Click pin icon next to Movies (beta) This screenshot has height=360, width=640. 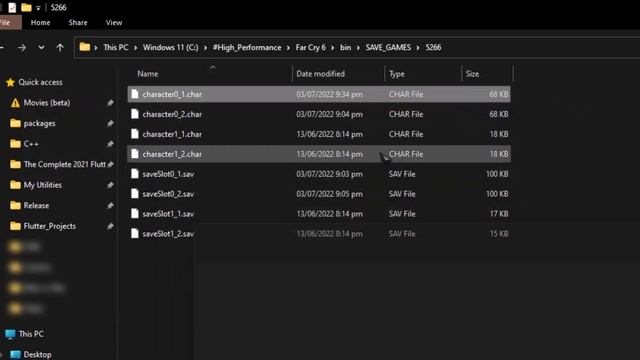click(110, 103)
